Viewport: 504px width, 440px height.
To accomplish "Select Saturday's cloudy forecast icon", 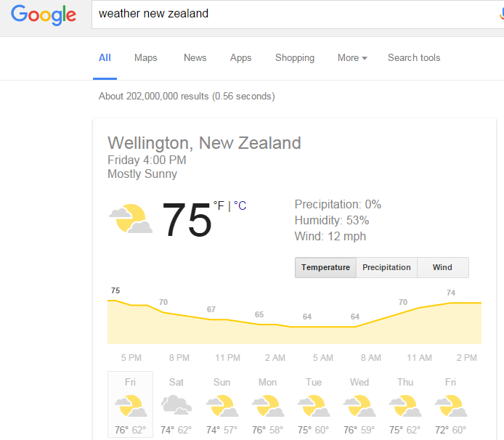I will pyautogui.click(x=176, y=405).
